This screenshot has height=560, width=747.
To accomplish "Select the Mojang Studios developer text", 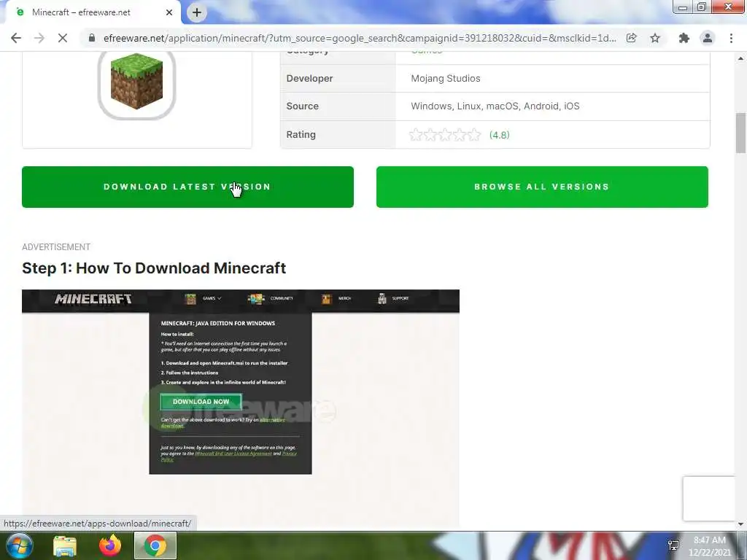I will (x=446, y=78).
